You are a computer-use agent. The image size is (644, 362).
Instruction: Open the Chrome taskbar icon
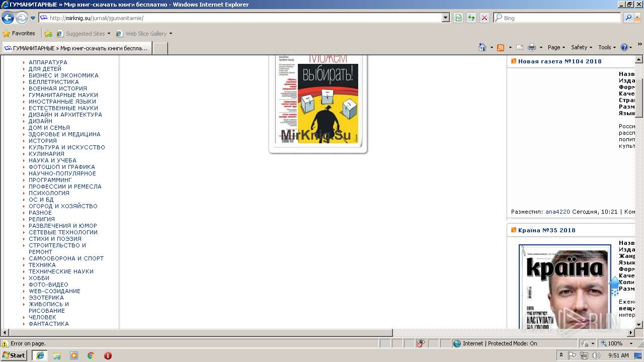[x=91, y=355]
